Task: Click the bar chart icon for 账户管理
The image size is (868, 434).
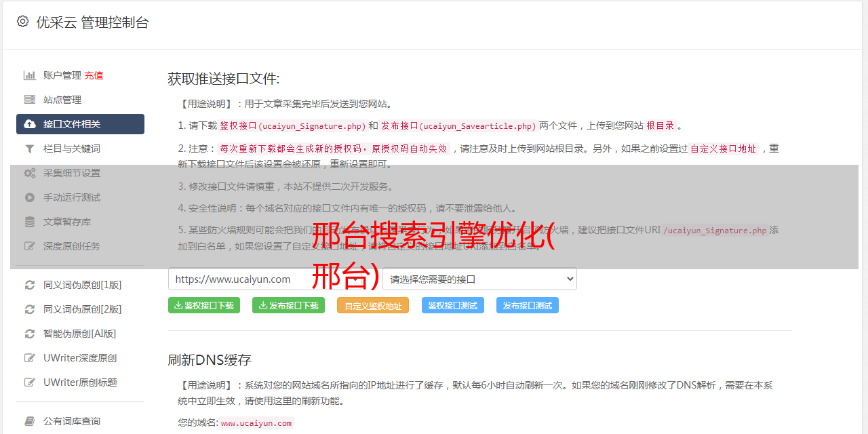Action: click(30, 75)
